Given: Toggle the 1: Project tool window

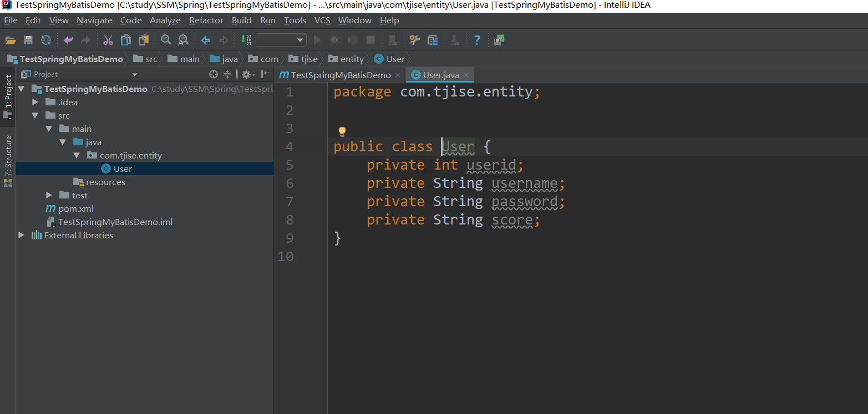Looking at the screenshot, I should (8, 96).
